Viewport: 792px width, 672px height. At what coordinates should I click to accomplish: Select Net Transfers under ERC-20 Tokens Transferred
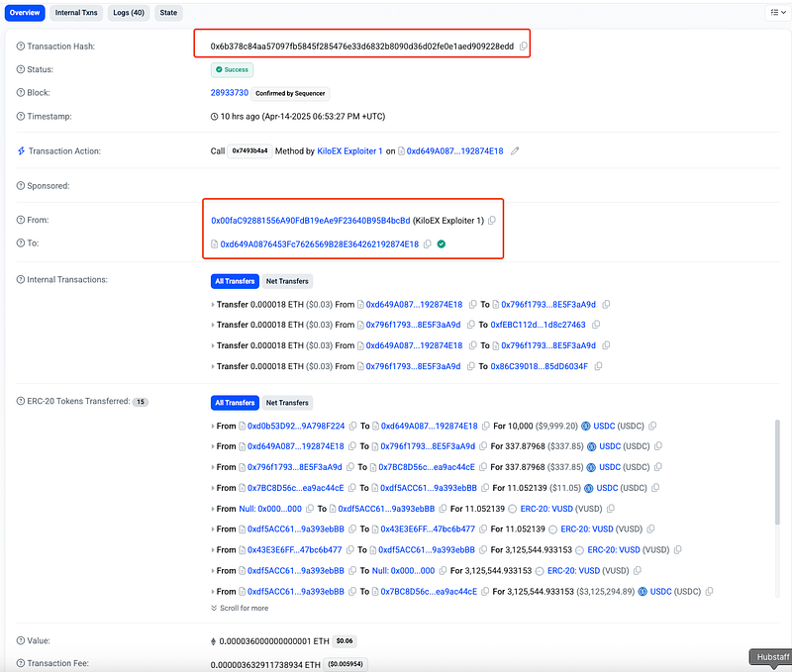tap(287, 403)
